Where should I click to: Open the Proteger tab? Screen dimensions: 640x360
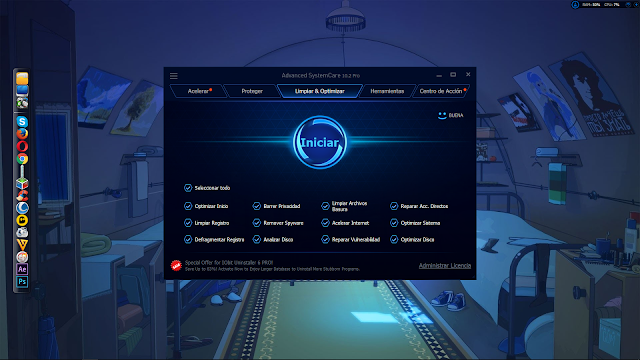252,91
